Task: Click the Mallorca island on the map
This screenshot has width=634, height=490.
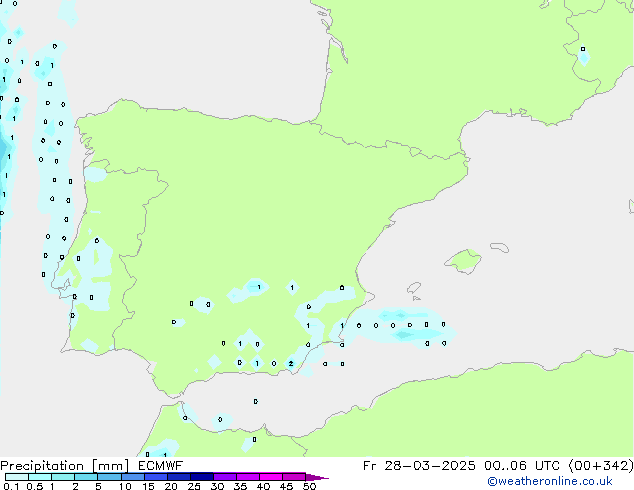Action: coord(464,262)
